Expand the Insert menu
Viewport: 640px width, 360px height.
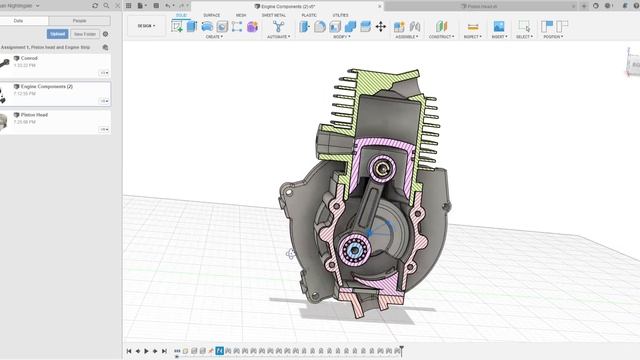click(x=499, y=37)
